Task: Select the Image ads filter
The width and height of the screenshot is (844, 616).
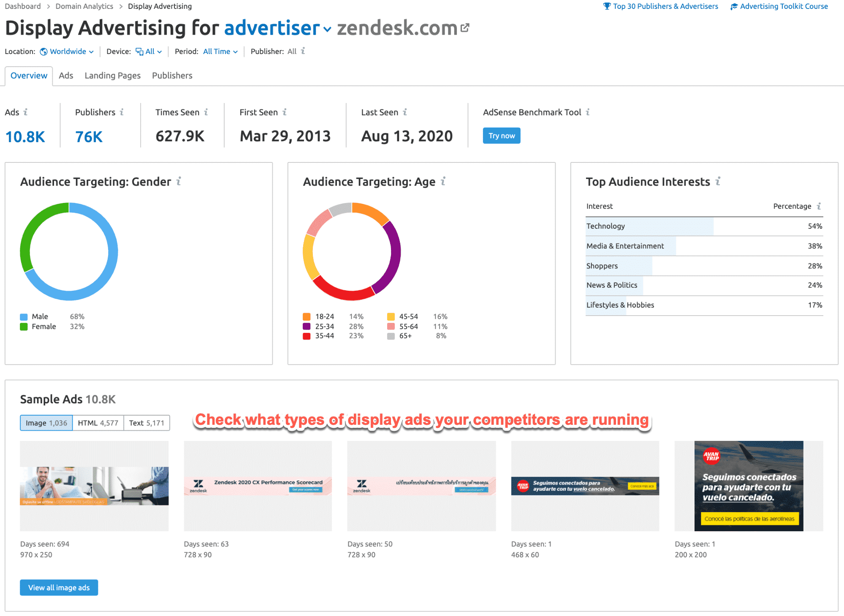Action: point(46,422)
